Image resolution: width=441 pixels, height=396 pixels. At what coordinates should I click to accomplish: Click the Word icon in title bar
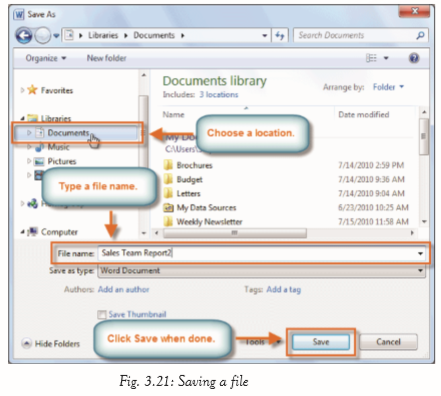(x=19, y=14)
